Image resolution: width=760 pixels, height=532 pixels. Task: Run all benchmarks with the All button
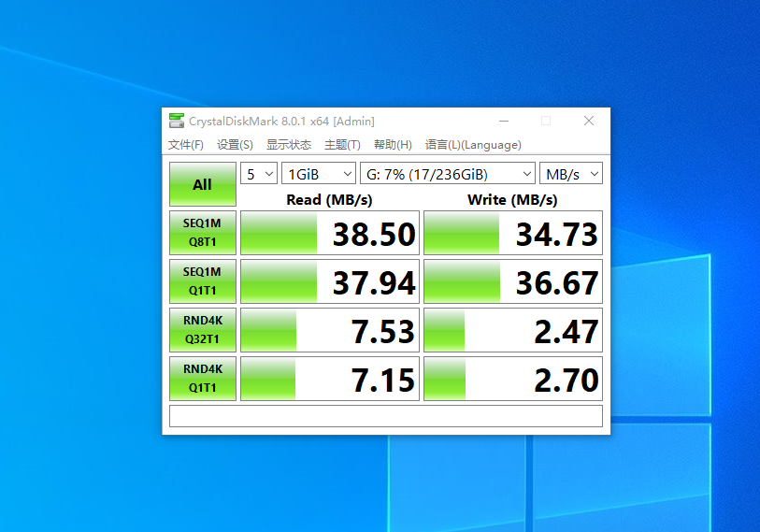[x=203, y=184]
